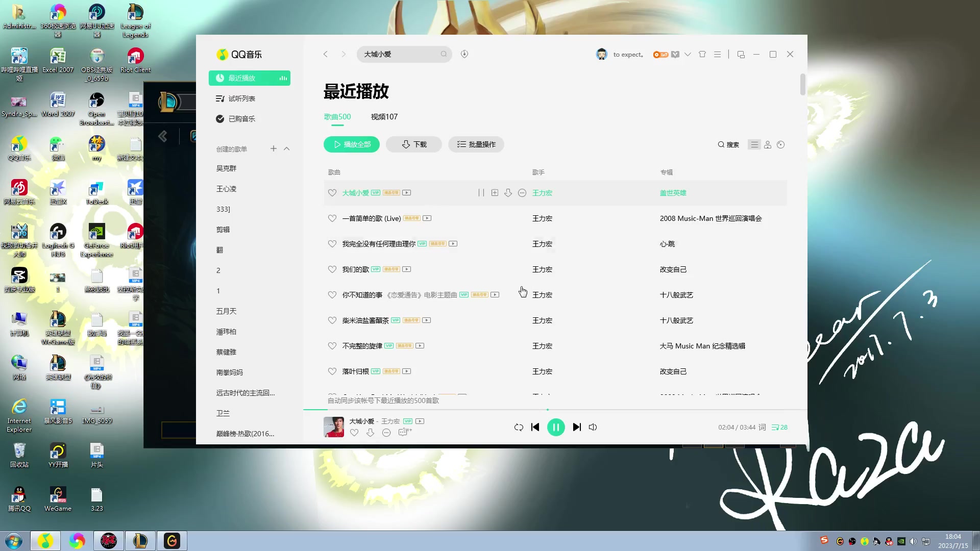Like 一首简单的歌 (Live)
Screen dimensions: 980x551
(332, 218)
